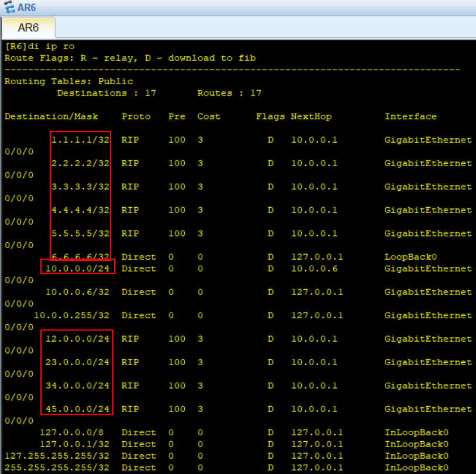The height and width of the screenshot is (474, 476).
Task: Click destination 127.0.0.0/8
Action: 72,432
